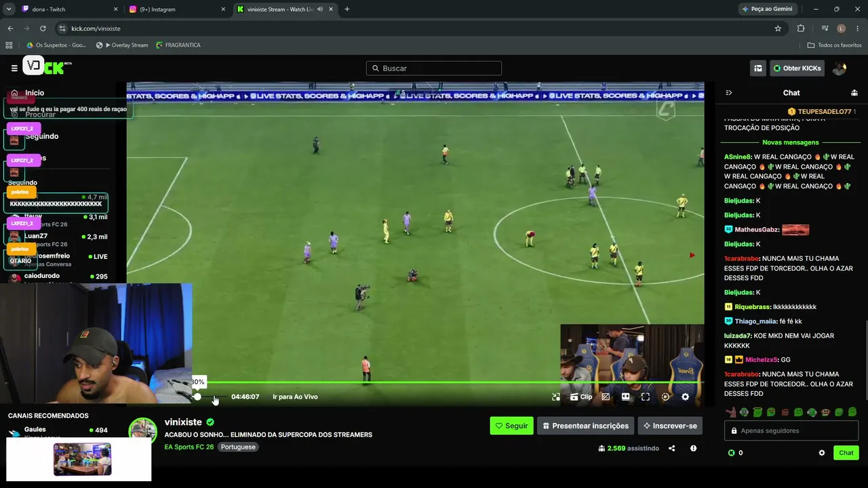Open 'Os Suspeitos' bookmark
Viewport: 868px width, 488px height.
pos(56,45)
